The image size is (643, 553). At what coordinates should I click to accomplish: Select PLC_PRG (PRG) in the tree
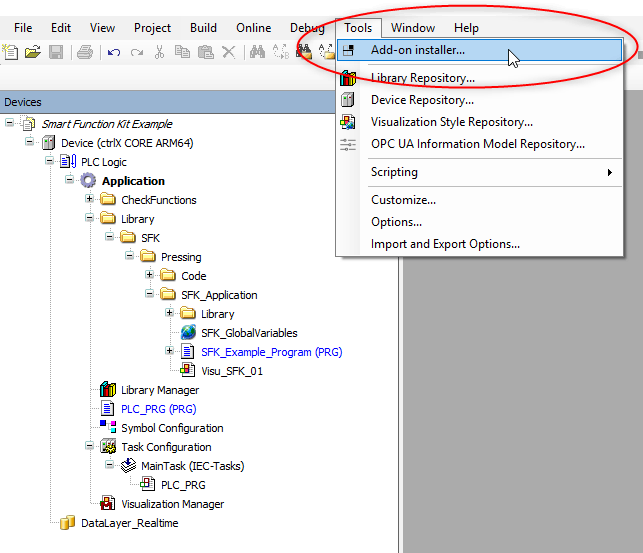pyautogui.click(x=159, y=409)
